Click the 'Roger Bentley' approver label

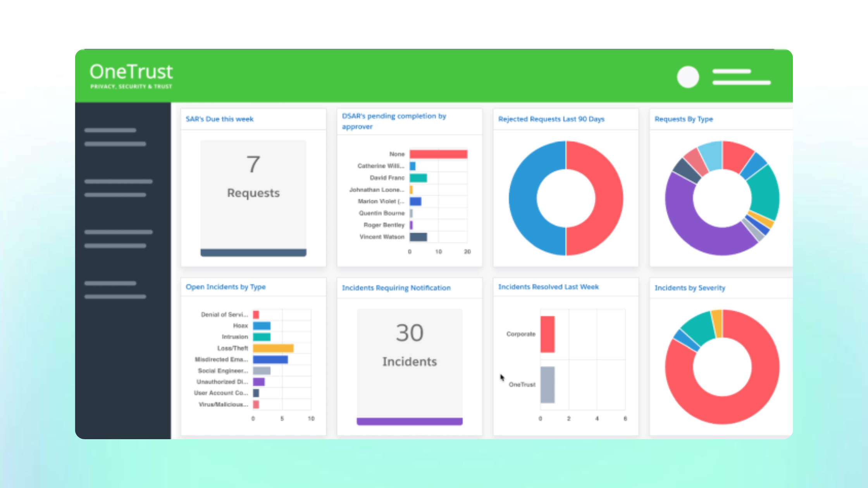(384, 225)
